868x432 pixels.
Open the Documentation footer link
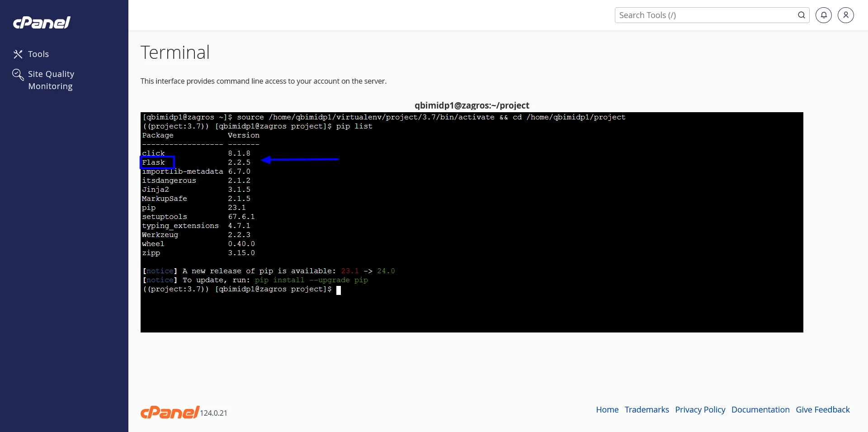coord(760,409)
